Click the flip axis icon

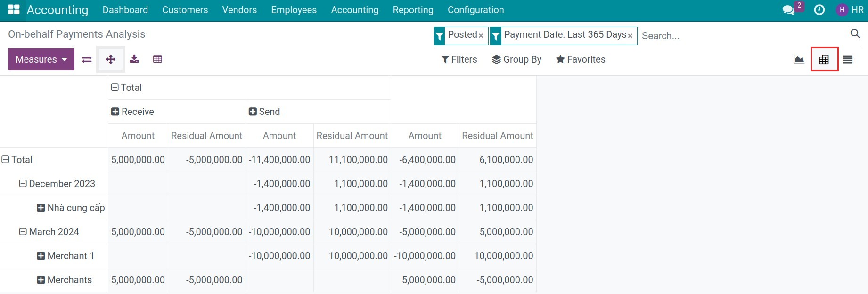coord(87,59)
